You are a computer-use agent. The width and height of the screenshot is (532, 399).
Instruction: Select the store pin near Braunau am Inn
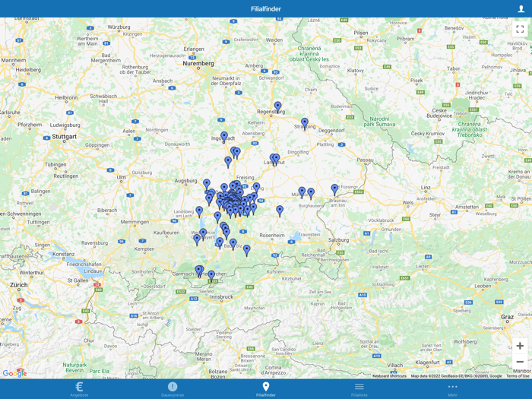(x=334, y=190)
